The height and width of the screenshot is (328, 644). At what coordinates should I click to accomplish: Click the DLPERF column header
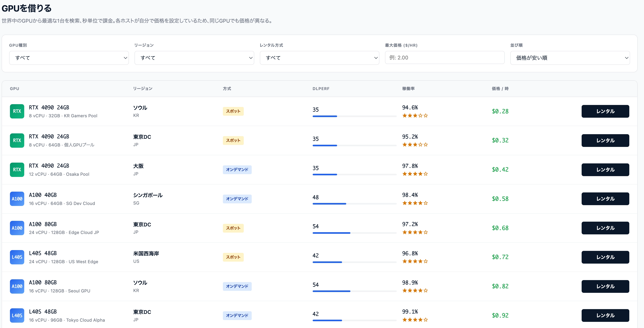(x=321, y=89)
